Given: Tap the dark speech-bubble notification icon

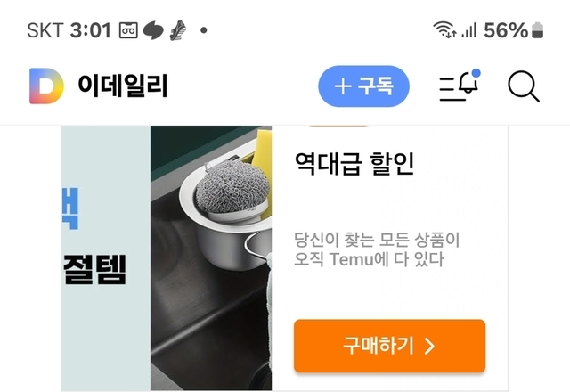Looking at the screenshot, I should coord(153,30).
